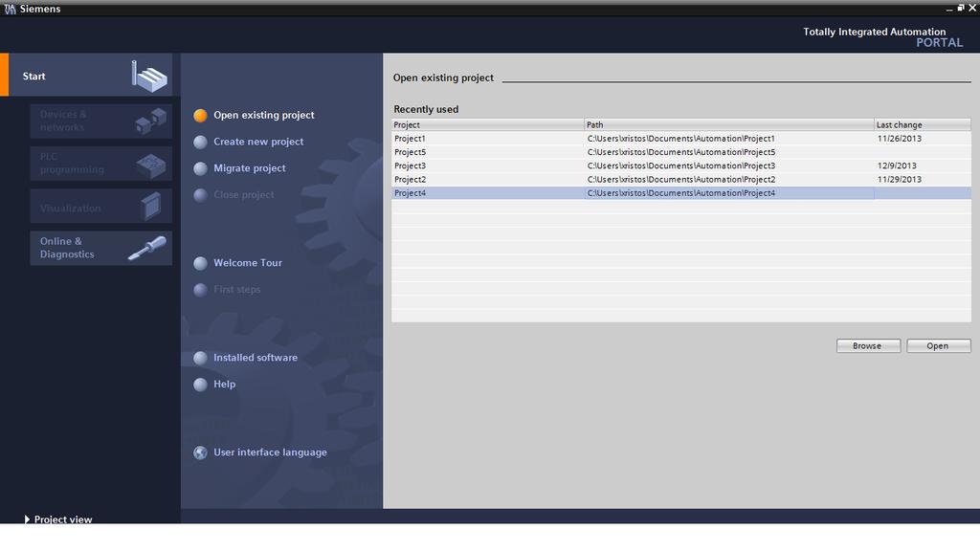Screen dimensions: 980x551
Task: Click the bullet next to Migrate project
Action: pos(200,168)
